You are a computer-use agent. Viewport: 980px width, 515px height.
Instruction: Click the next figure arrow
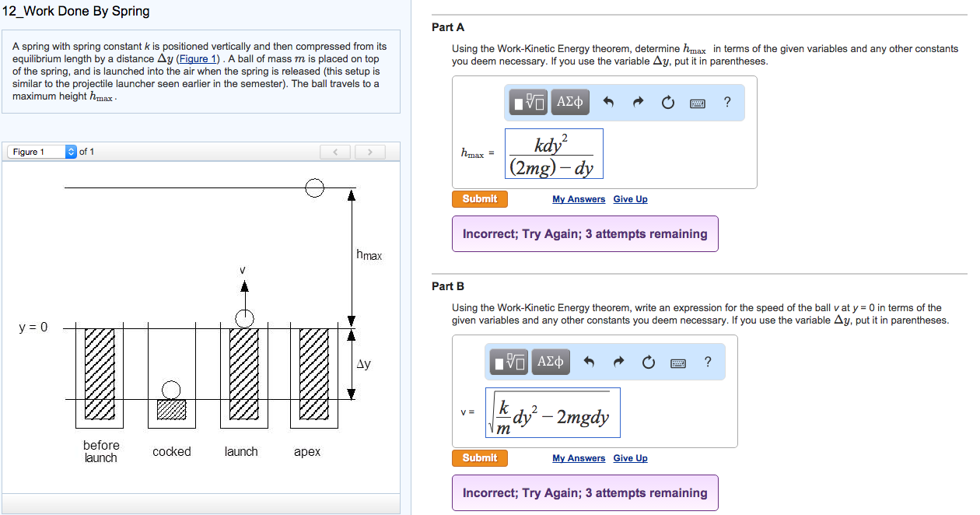[x=369, y=151]
